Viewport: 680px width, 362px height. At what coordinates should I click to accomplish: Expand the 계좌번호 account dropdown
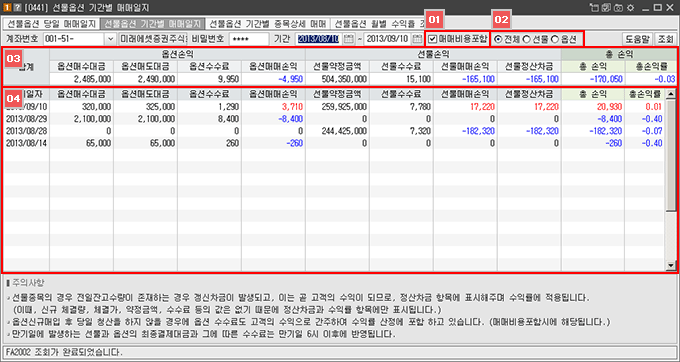pyautogui.click(x=110, y=39)
